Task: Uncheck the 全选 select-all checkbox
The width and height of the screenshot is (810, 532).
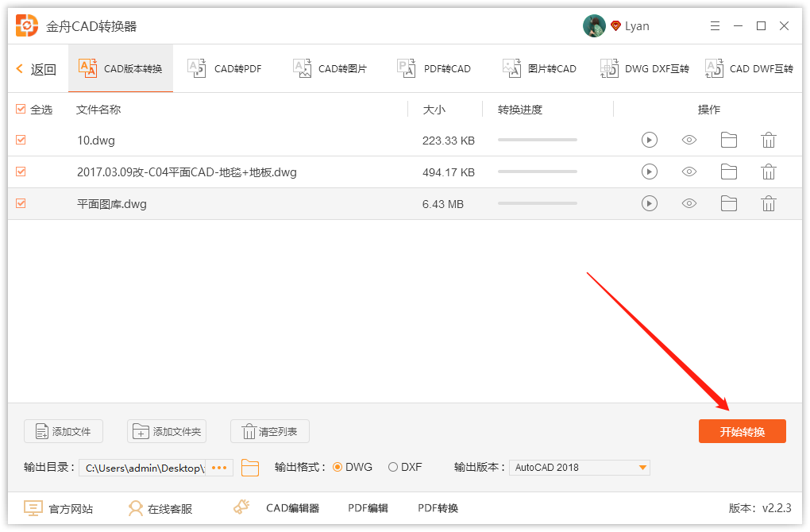Action: 20,110
